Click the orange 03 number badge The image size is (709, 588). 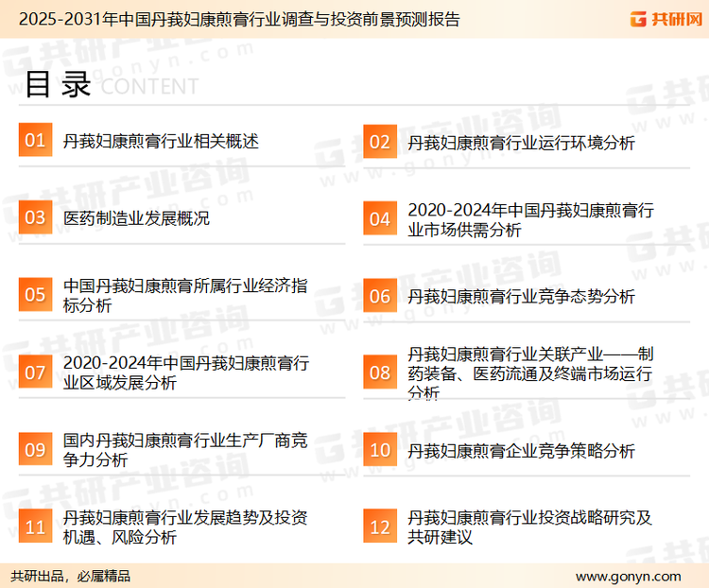click(35, 217)
